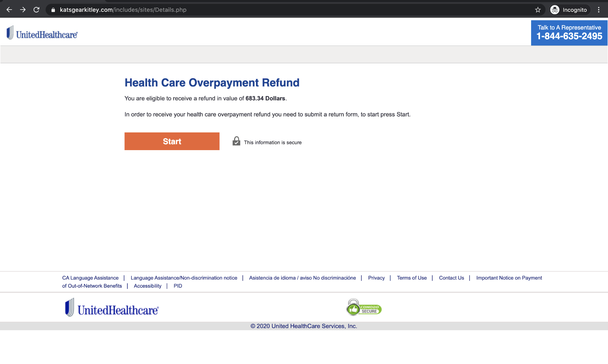Click UnitedHealthcare logo in header
This screenshot has width=608, height=364.
pos(42,33)
